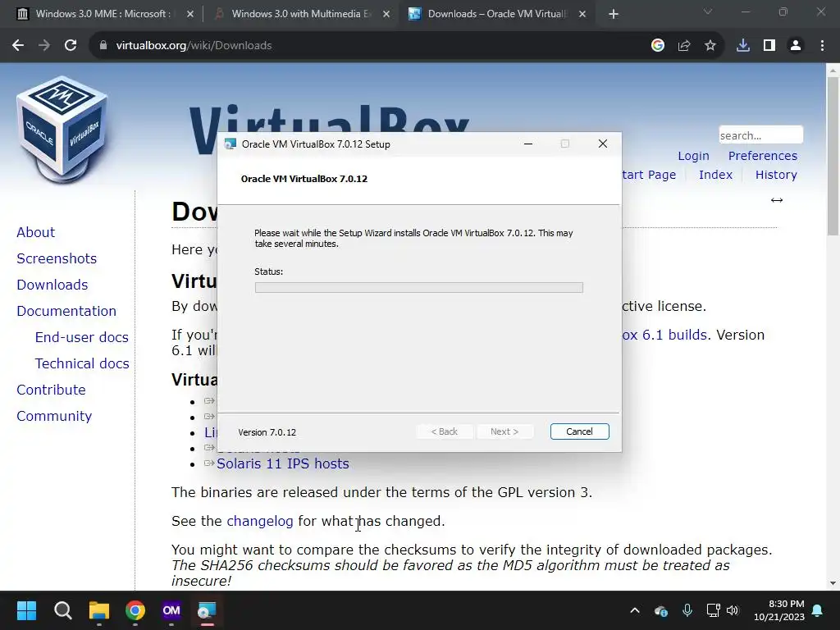Close the Windows 3.0 MME tab

pos(190,14)
